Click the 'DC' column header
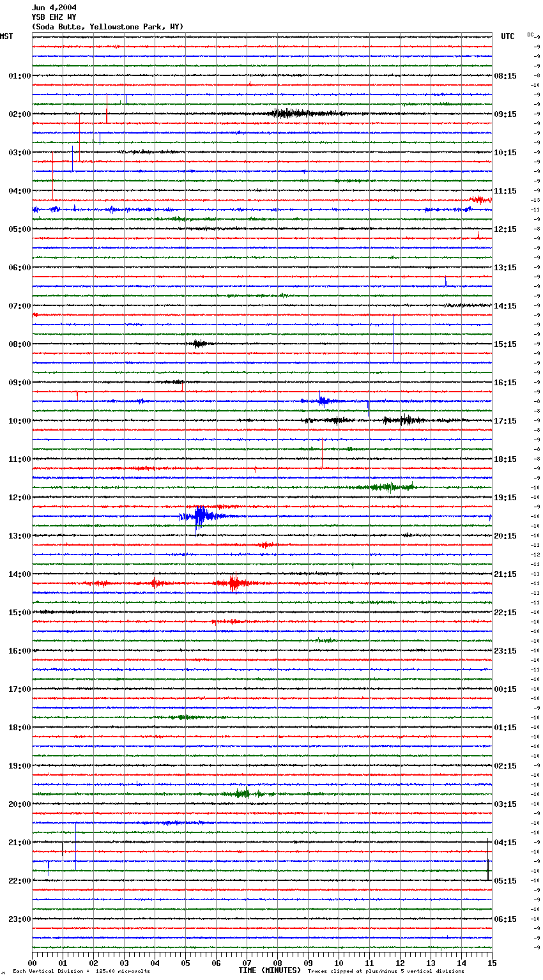This screenshot has width=543, height=980. (x=530, y=34)
